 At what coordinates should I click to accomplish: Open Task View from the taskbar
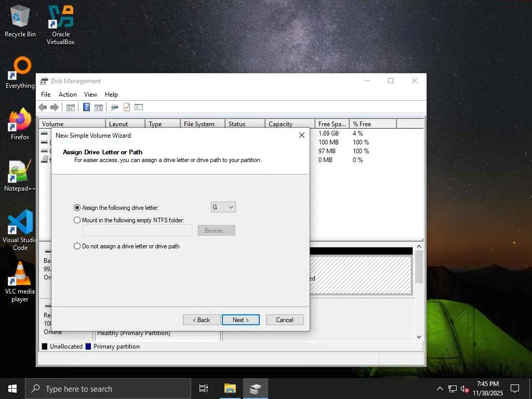tap(204, 389)
